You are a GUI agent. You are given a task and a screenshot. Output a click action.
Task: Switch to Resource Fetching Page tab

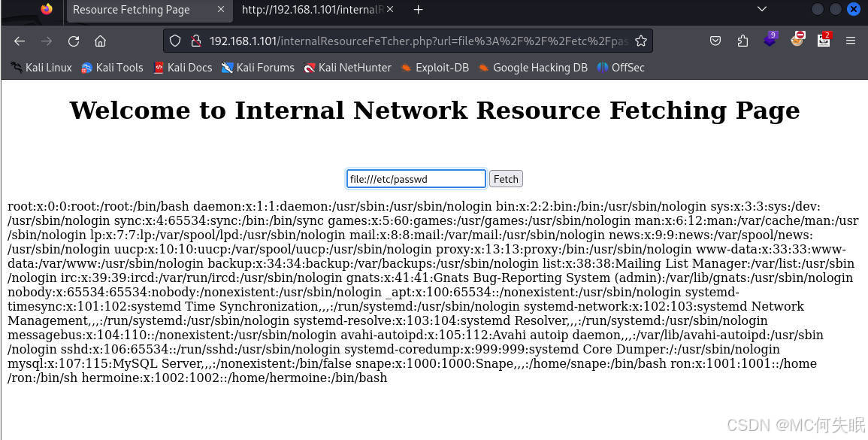[148, 10]
